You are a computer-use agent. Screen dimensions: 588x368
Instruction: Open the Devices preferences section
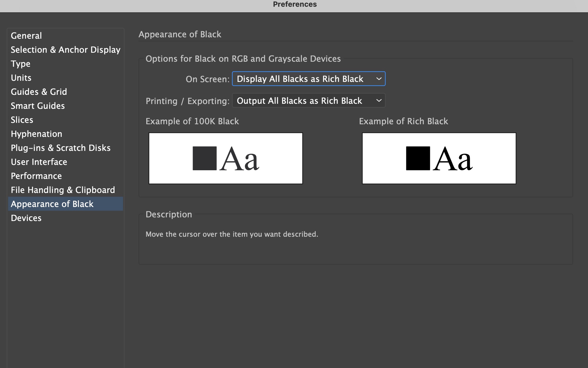click(26, 218)
